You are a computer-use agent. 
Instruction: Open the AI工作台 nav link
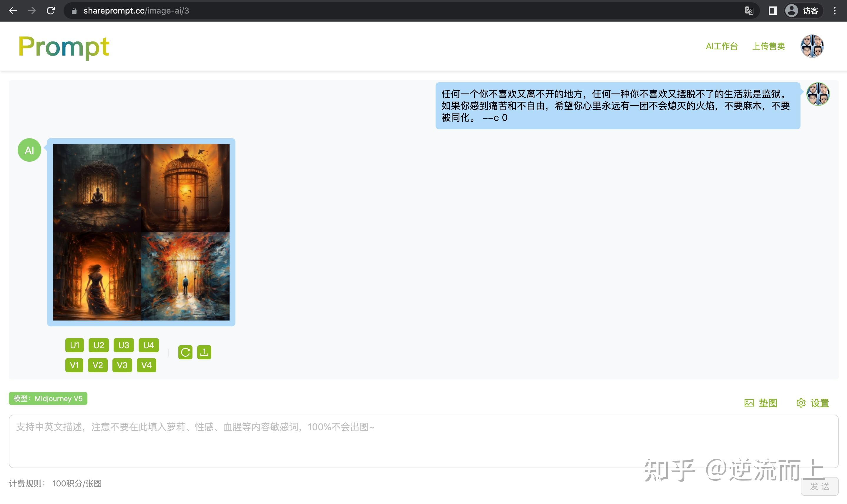(x=722, y=46)
